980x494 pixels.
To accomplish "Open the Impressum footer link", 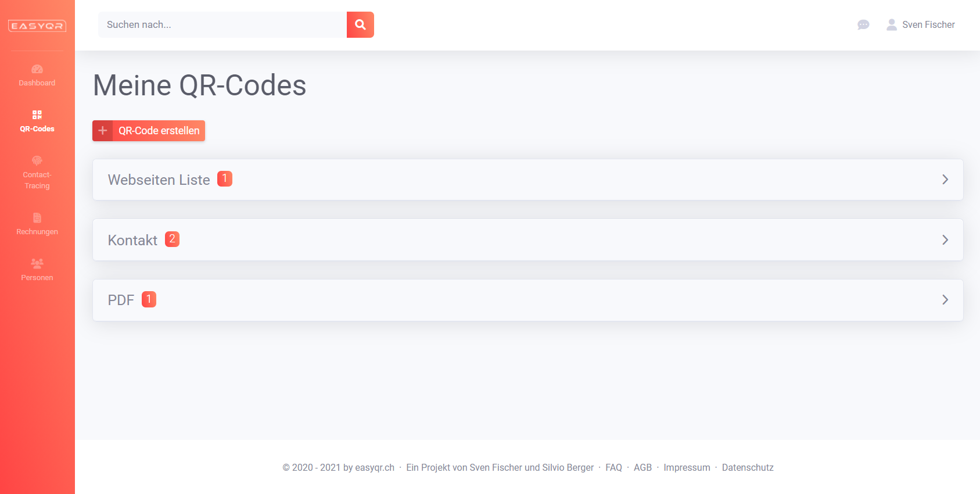I will point(687,467).
